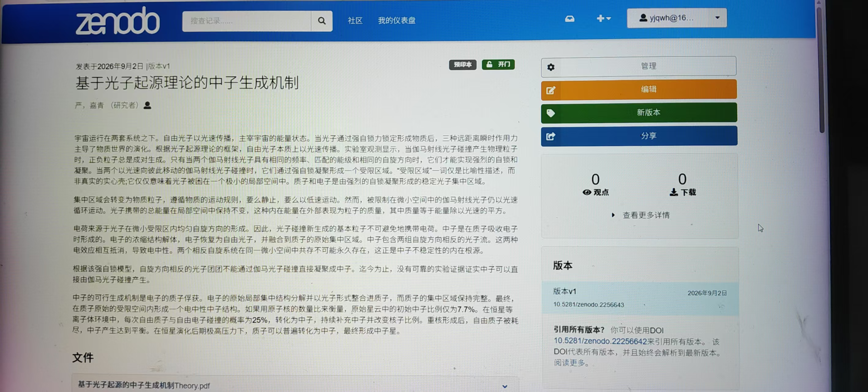The image size is (868, 392).
Task: Click the author profile person icon
Action: coord(147,105)
